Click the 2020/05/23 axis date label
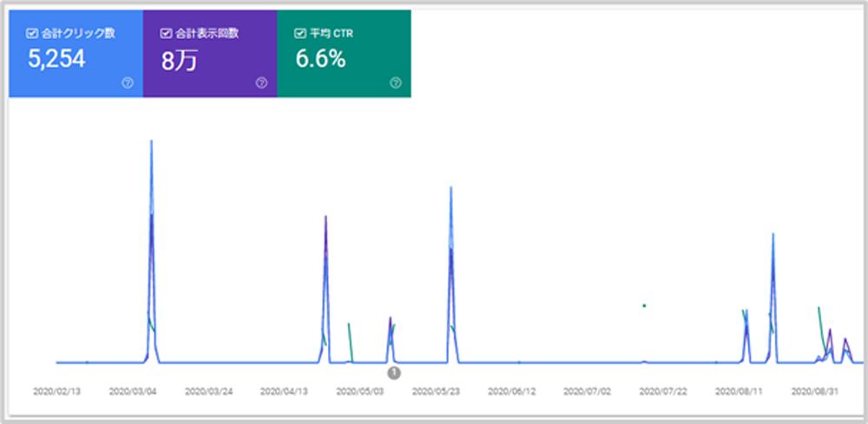 point(436,392)
